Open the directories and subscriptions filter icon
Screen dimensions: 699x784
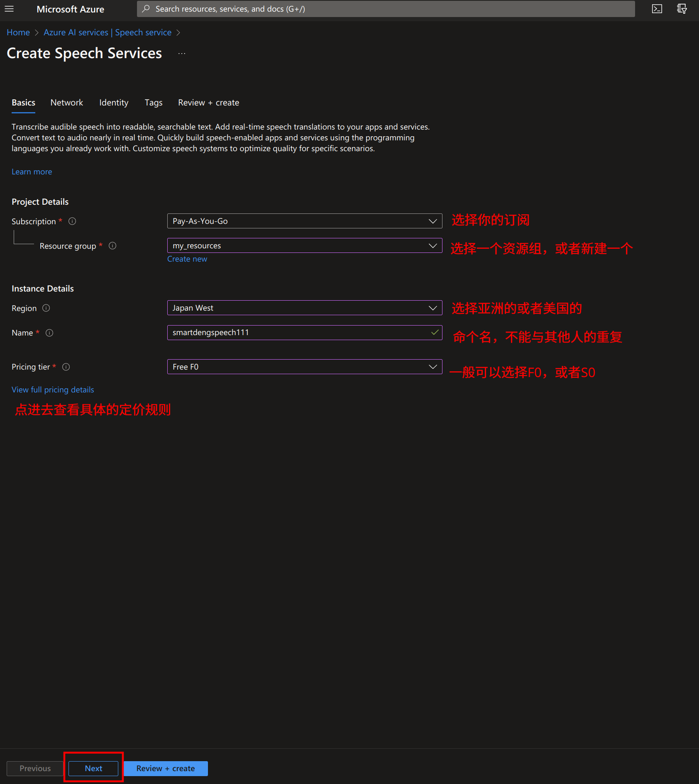pyautogui.click(x=682, y=9)
